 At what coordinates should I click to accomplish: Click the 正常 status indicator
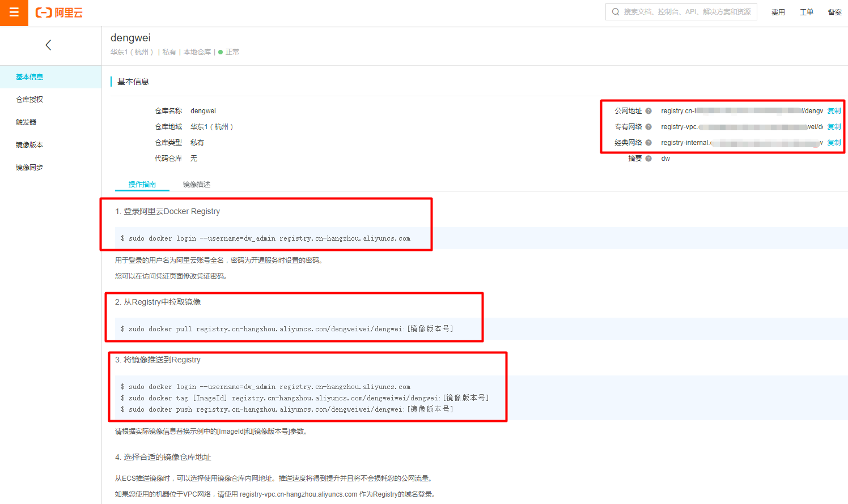click(229, 52)
